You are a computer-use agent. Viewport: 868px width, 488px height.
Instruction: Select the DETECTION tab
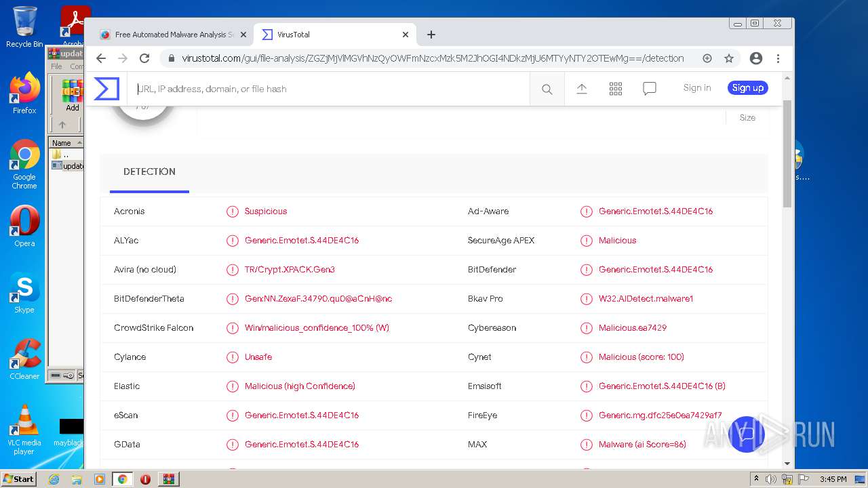(x=149, y=172)
